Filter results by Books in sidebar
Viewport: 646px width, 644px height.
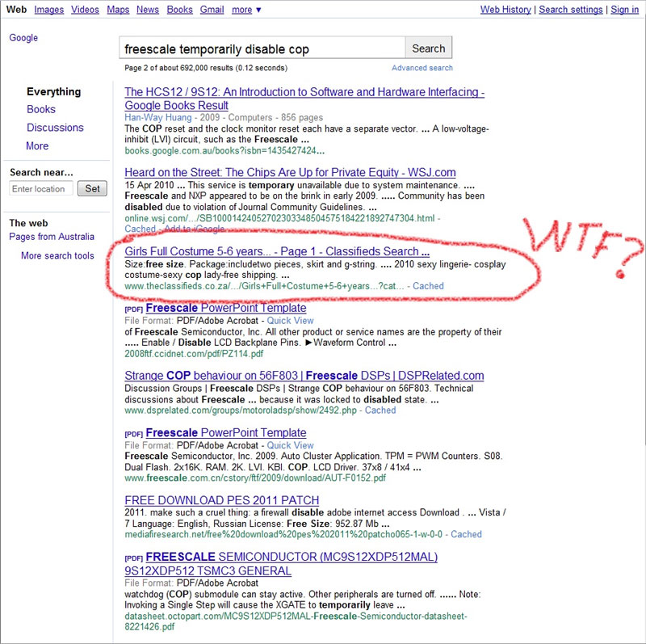coord(41,109)
